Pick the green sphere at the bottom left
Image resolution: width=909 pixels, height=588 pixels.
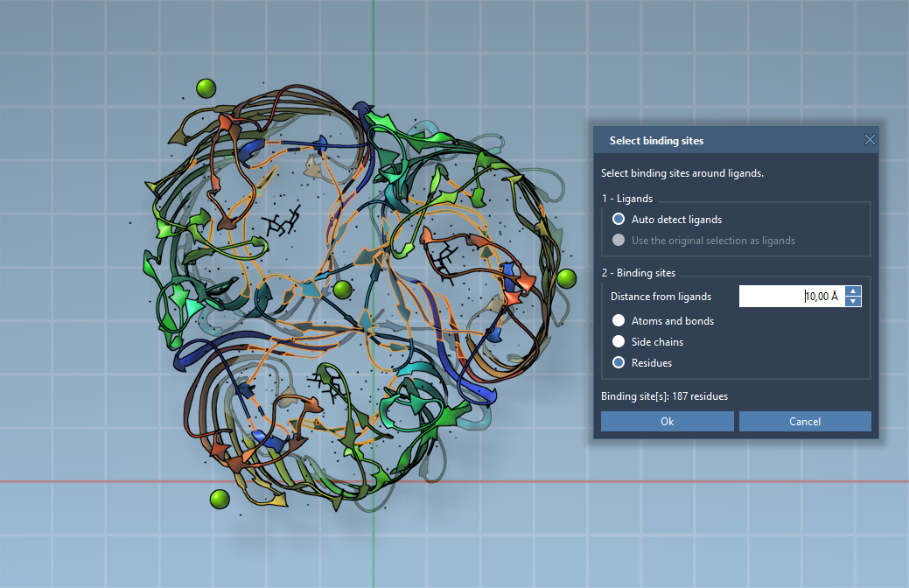pyautogui.click(x=220, y=499)
